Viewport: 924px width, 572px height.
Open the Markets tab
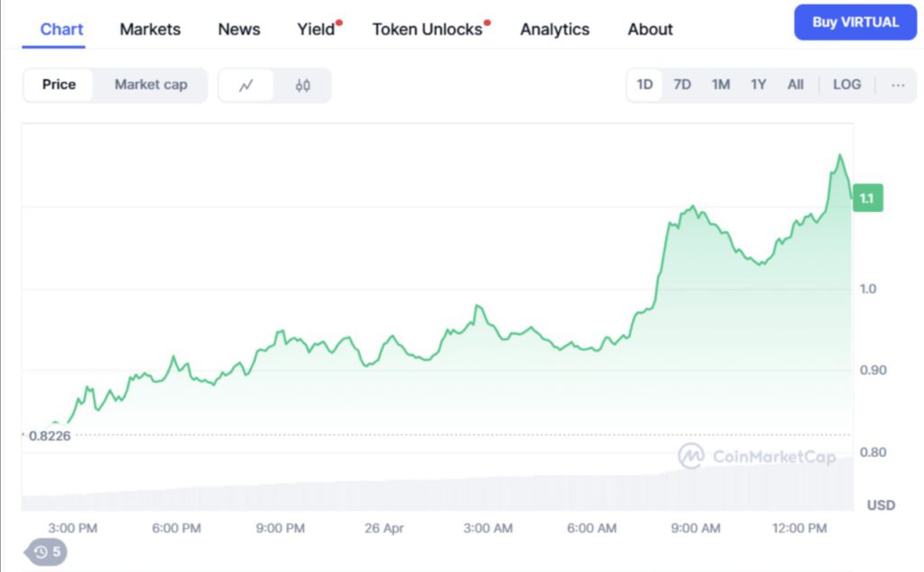pyautogui.click(x=150, y=29)
